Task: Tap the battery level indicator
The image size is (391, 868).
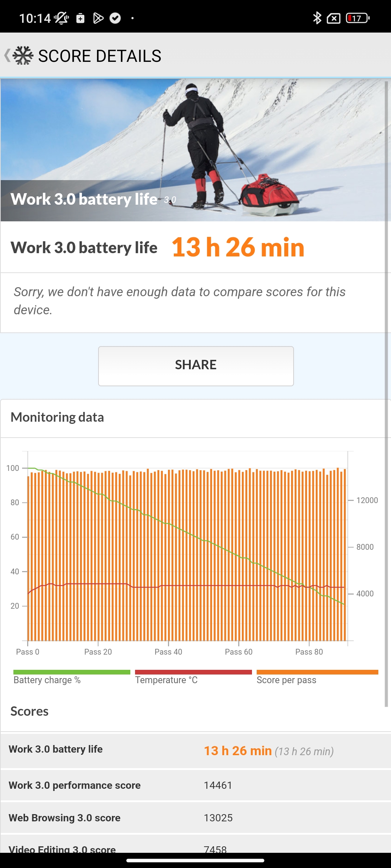Action: (x=357, y=18)
